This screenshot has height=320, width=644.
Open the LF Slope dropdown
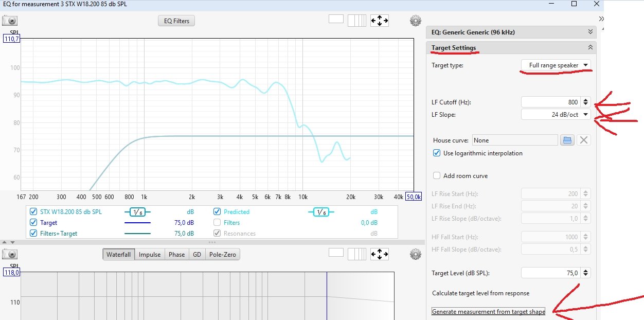point(556,114)
